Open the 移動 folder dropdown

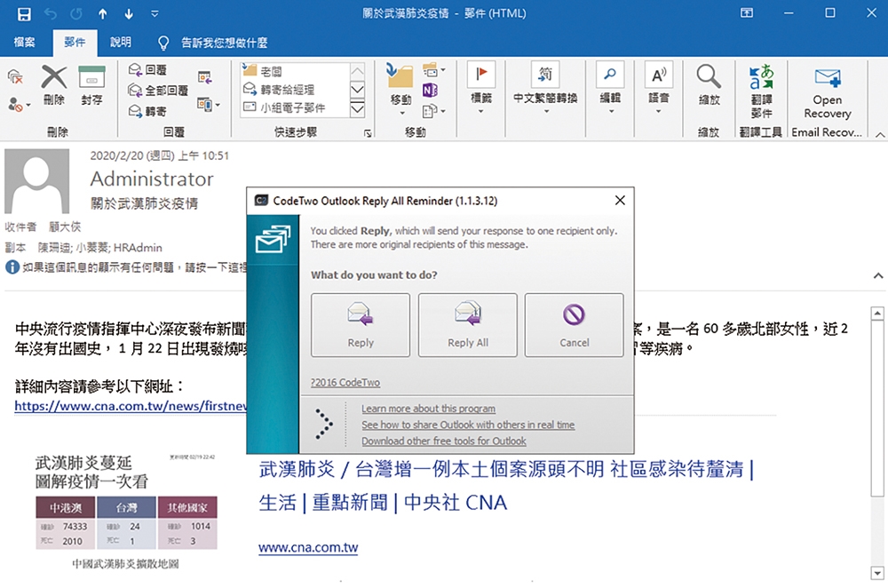[400, 90]
